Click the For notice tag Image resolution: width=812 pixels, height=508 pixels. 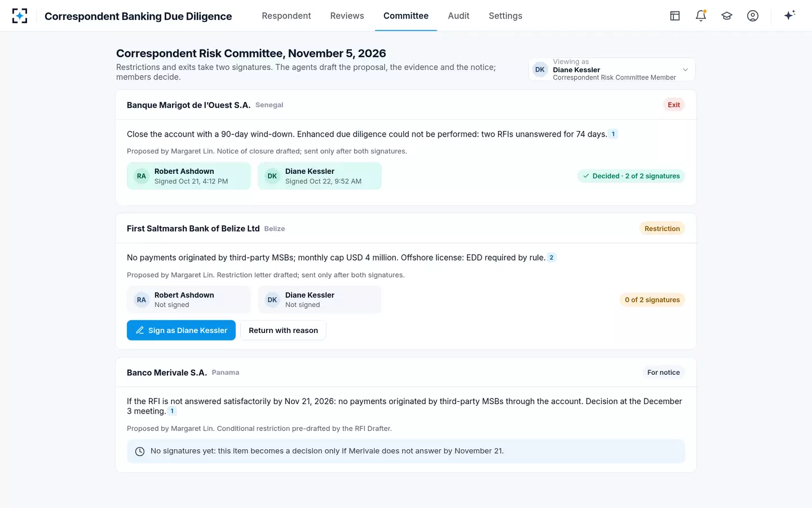pyautogui.click(x=664, y=373)
